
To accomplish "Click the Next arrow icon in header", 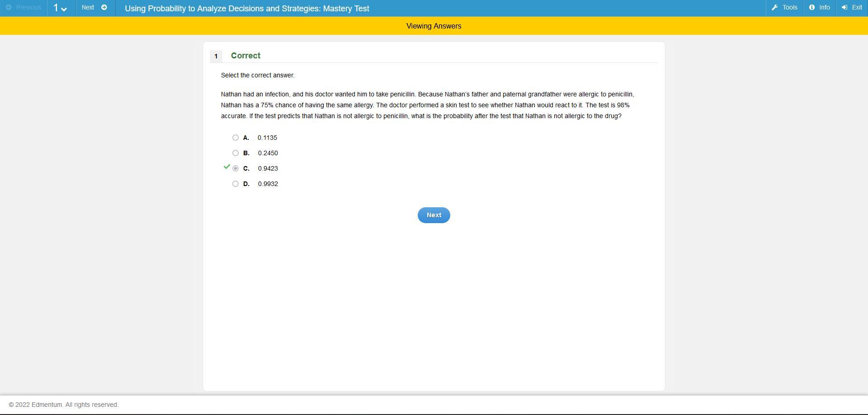I will [104, 8].
